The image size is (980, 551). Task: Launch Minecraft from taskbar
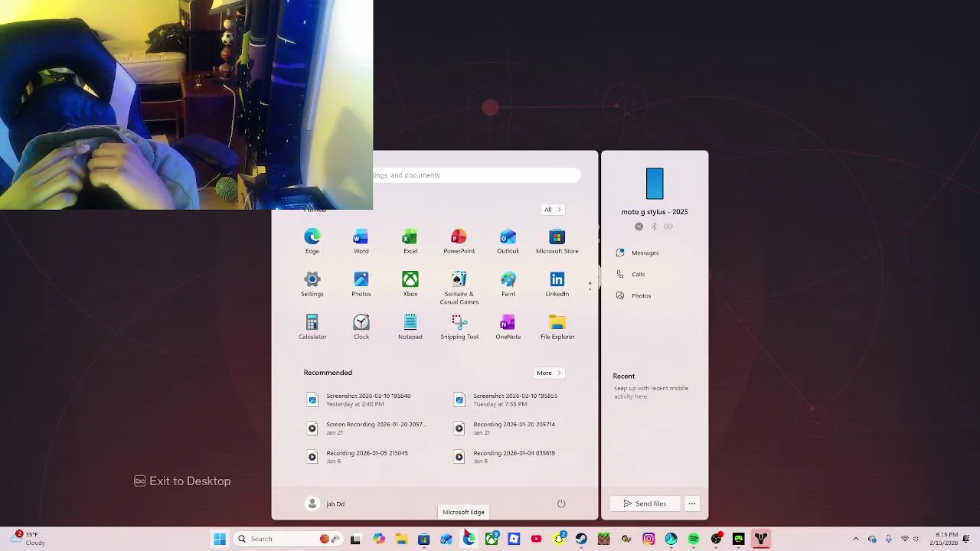coord(604,539)
